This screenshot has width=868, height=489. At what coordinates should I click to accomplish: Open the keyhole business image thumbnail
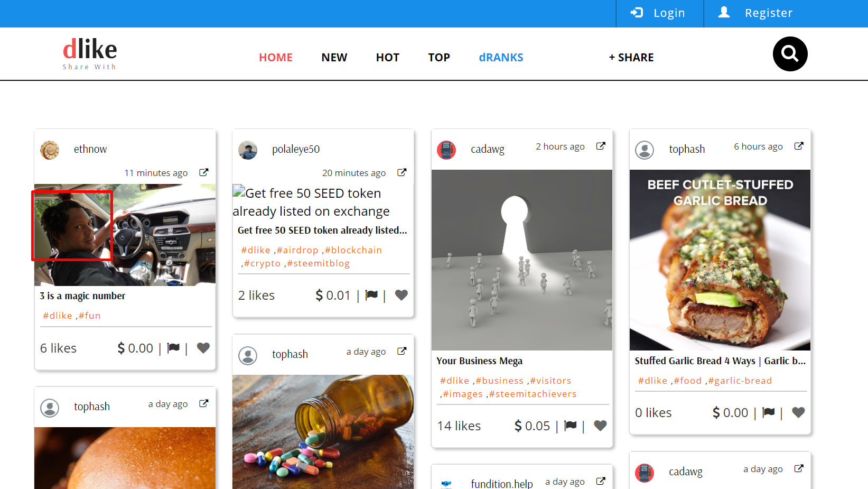pyautogui.click(x=522, y=260)
